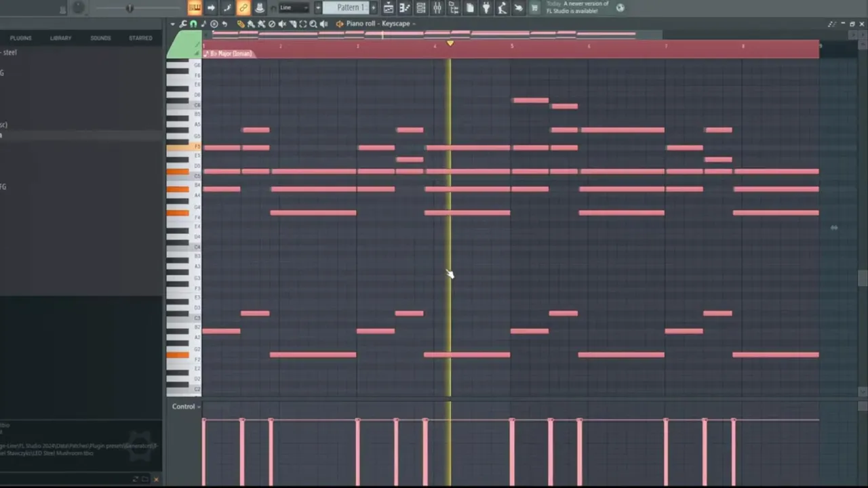Select previous pattern with minus button
Screen dimensions: 868x488
[318, 7]
